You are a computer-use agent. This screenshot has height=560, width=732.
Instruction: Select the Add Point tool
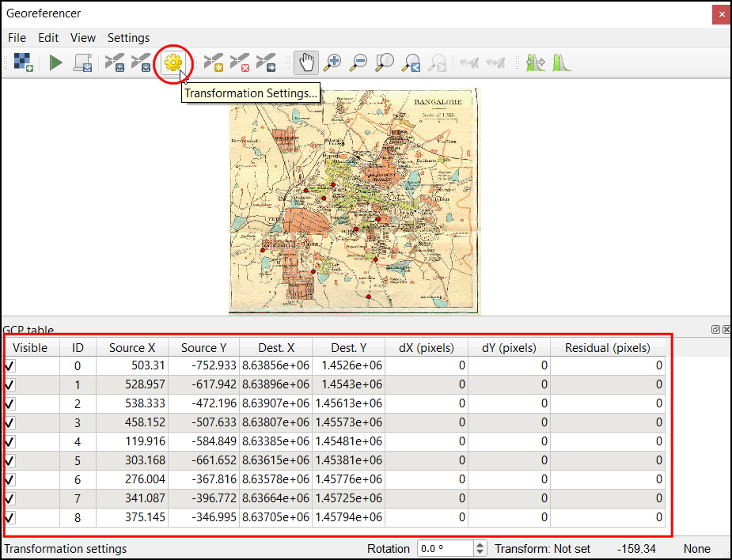point(214,62)
